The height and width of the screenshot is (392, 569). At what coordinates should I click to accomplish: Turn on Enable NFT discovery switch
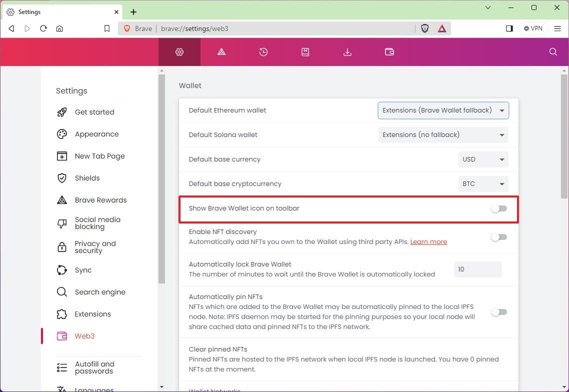pos(498,237)
